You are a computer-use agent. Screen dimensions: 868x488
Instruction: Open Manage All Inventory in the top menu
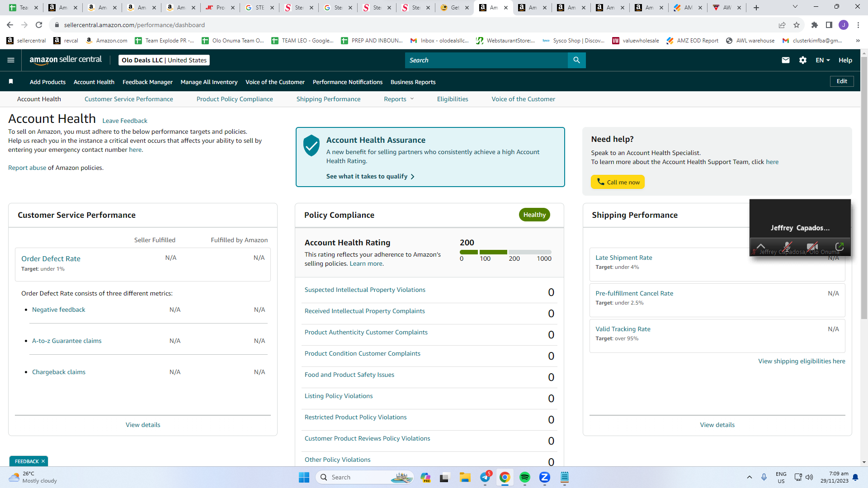click(x=209, y=82)
